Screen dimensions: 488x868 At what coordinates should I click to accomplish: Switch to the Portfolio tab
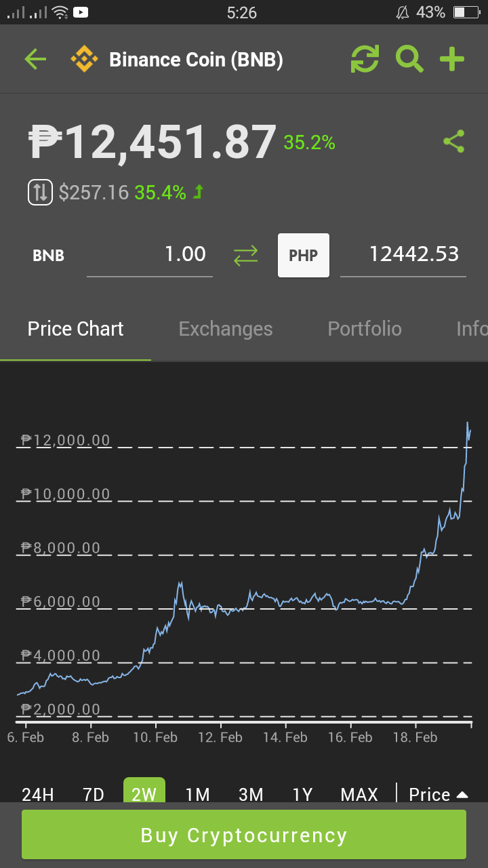pos(365,329)
